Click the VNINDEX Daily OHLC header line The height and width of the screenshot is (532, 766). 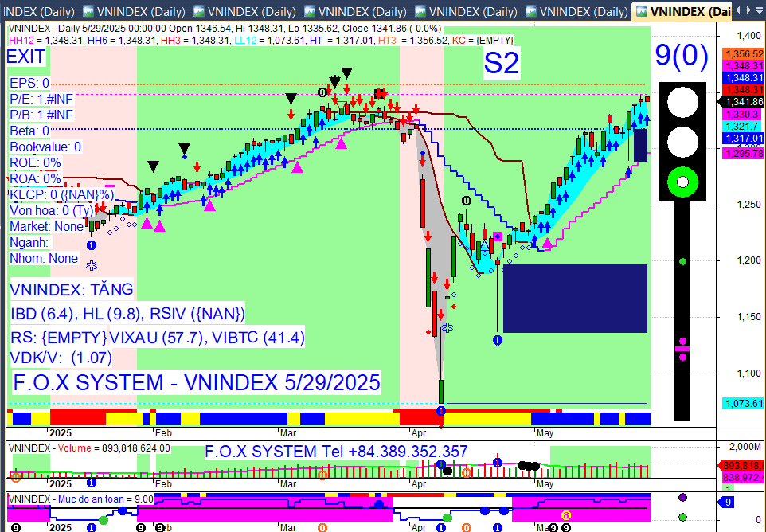tap(225, 29)
